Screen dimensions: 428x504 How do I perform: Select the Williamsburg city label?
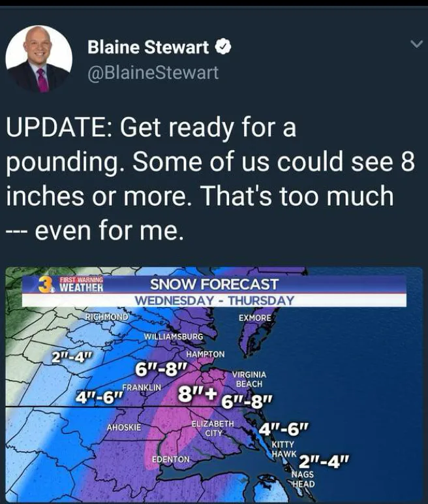click(173, 337)
